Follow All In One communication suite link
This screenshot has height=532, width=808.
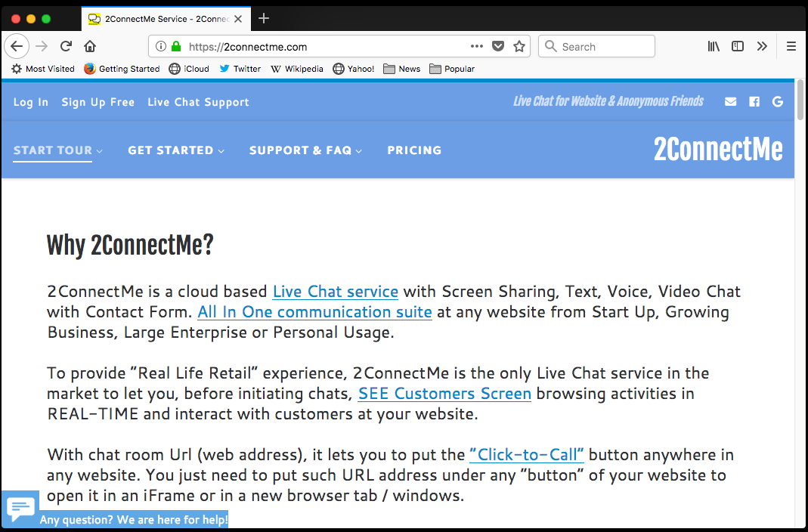pyautogui.click(x=314, y=312)
